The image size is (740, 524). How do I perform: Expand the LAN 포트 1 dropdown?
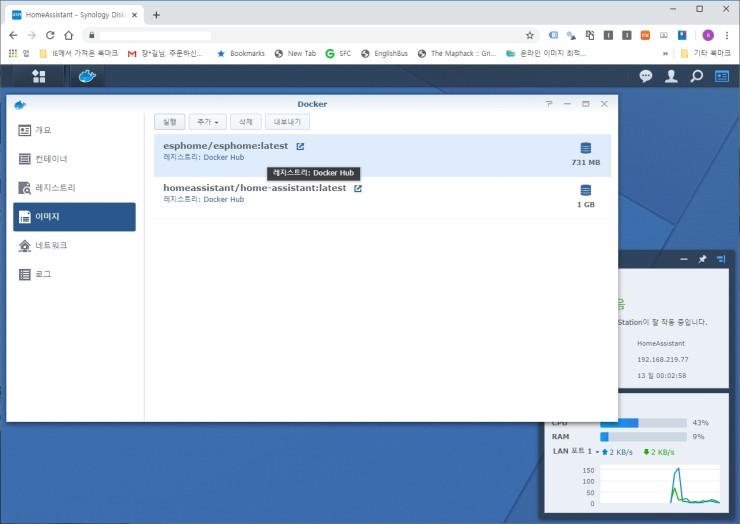tap(597, 452)
